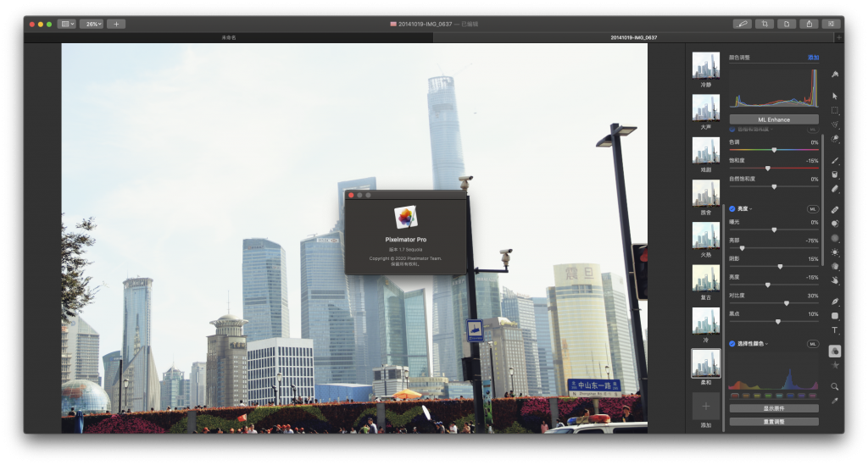Select the Free Selection lasso tool
The image size is (868, 465).
(835, 125)
